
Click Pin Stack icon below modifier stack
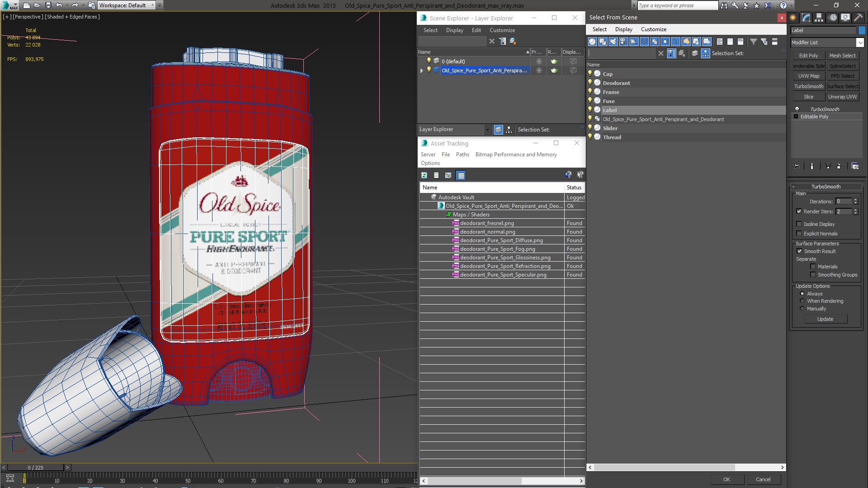point(797,166)
